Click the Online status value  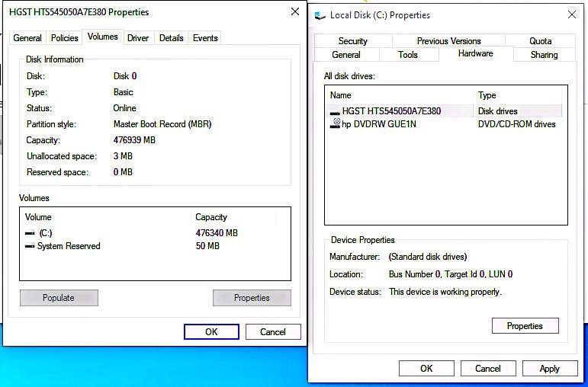pos(124,108)
